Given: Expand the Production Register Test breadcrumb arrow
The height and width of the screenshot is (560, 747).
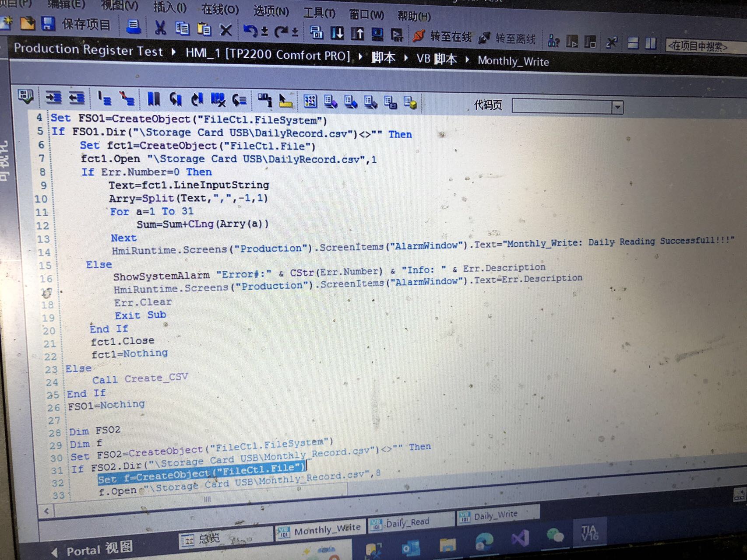Looking at the screenshot, I should [174, 52].
